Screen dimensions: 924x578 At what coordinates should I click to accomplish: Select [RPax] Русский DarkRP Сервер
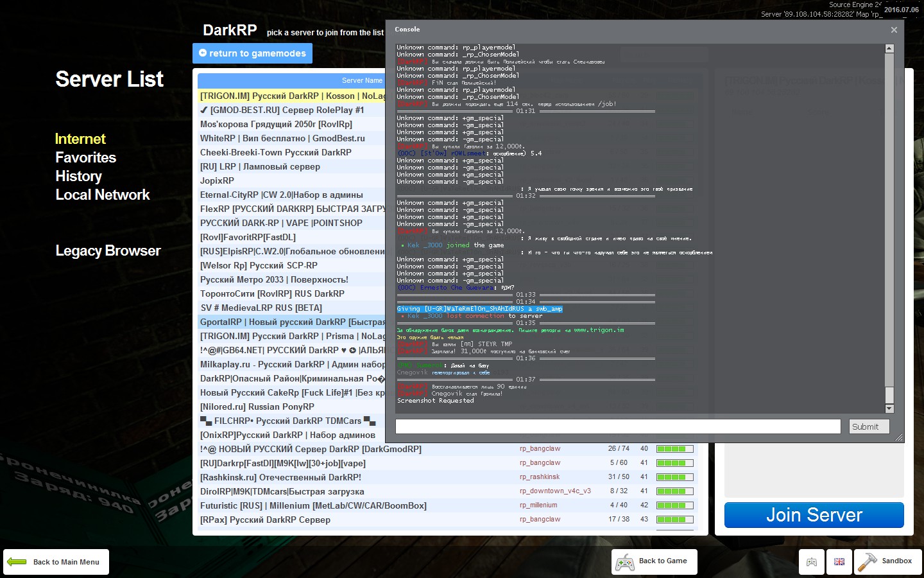pos(447,520)
